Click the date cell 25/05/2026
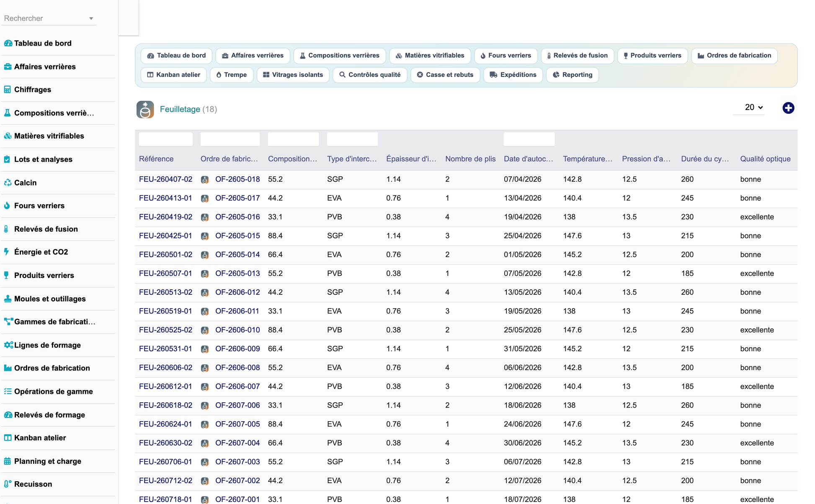This screenshot has height=504, width=815. pyautogui.click(x=522, y=330)
